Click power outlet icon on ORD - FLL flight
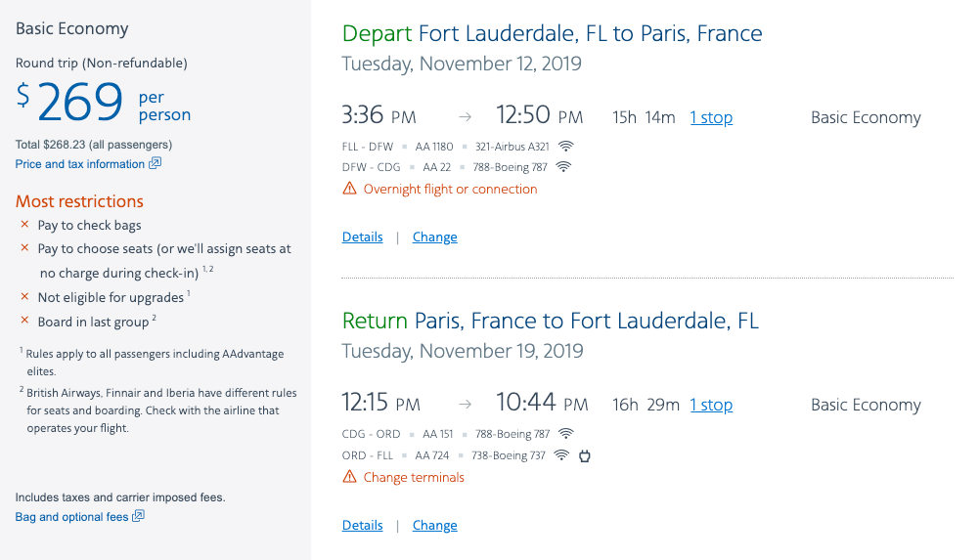The image size is (980, 560). coord(585,455)
